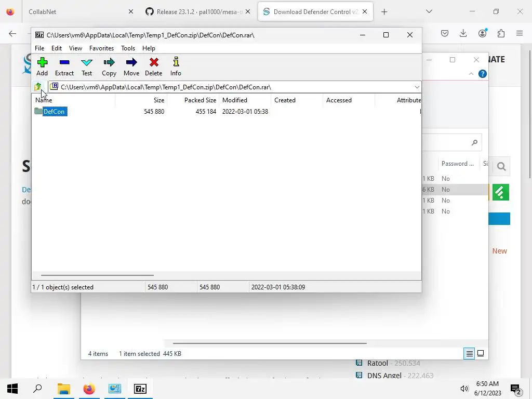Expand the address path dropdown in 7-Zip
This screenshot has width=532, height=399.
(417, 87)
